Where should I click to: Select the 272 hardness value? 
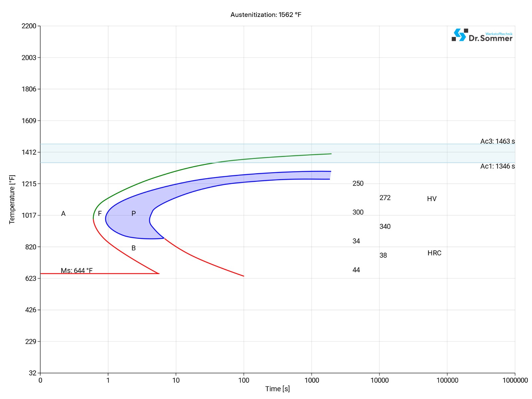pos(385,198)
